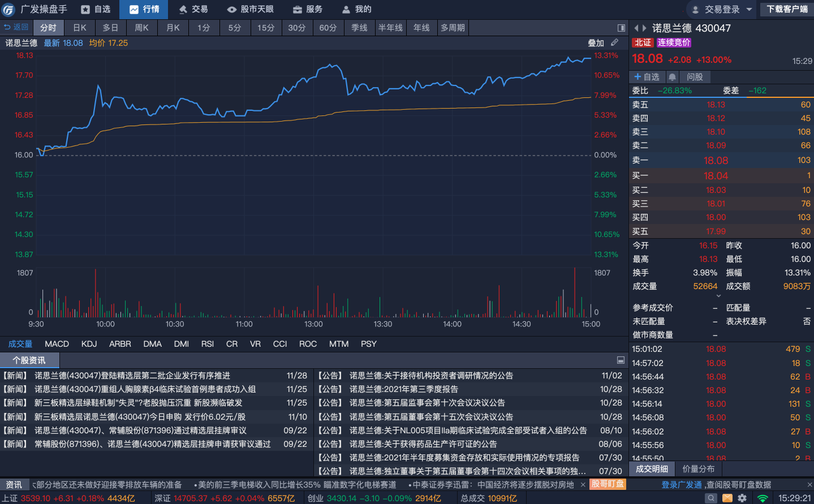Select the 15分 chart period

(x=266, y=28)
